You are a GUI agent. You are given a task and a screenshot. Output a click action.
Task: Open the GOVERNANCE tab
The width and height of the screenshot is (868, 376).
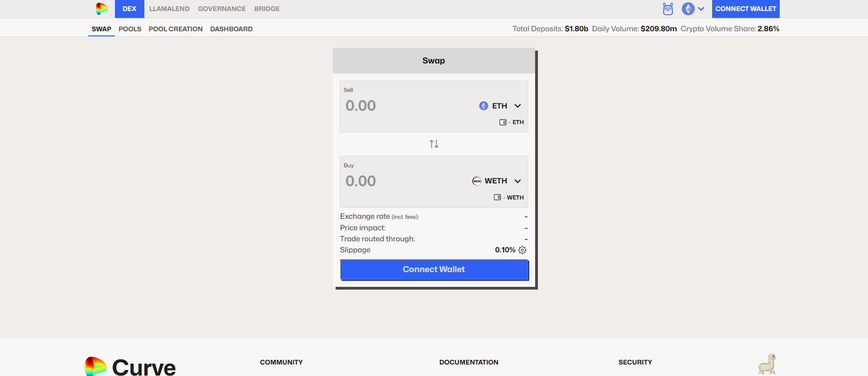[x=222, y=9]
